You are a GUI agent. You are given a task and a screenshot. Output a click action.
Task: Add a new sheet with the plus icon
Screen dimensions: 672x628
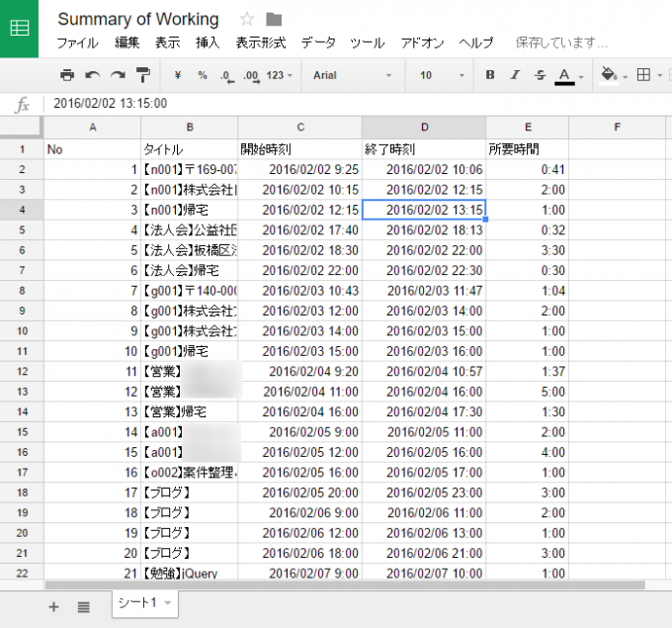[x=53, y=606]
